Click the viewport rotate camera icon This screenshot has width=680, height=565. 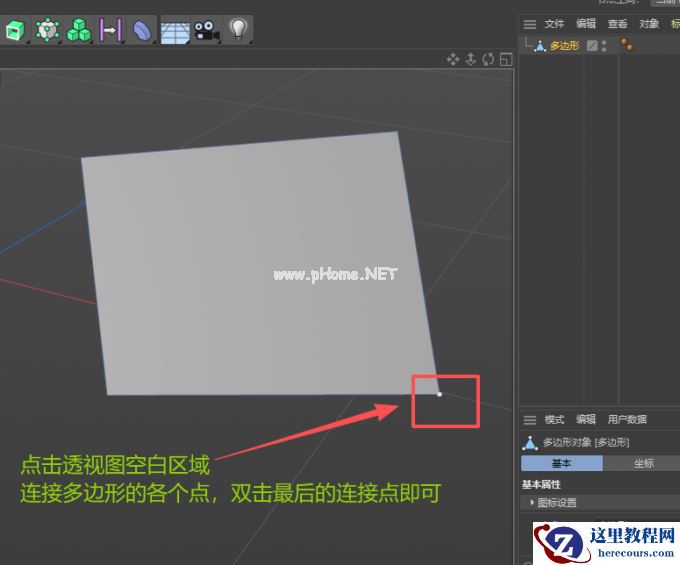click(x=488, y=59)
